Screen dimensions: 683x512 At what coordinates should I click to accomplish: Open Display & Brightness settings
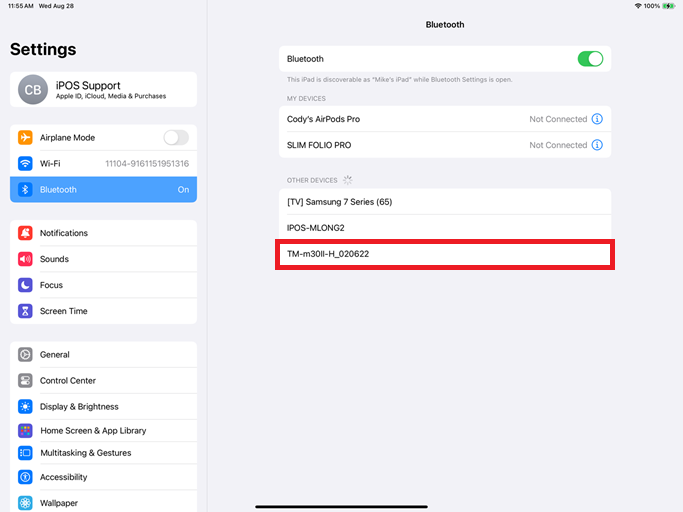pyautogui.click(x=103, y=407)
